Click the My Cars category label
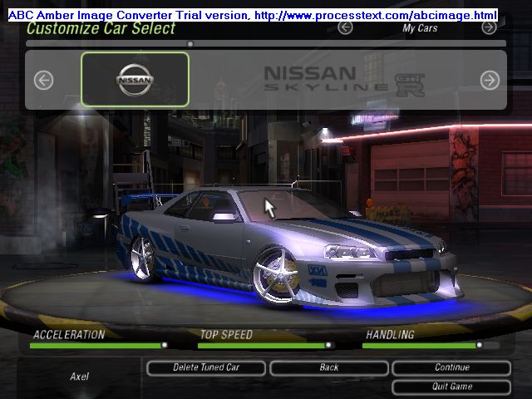Image resolution: width=532 pixels, height=399 pixels. tap(420, 28)
